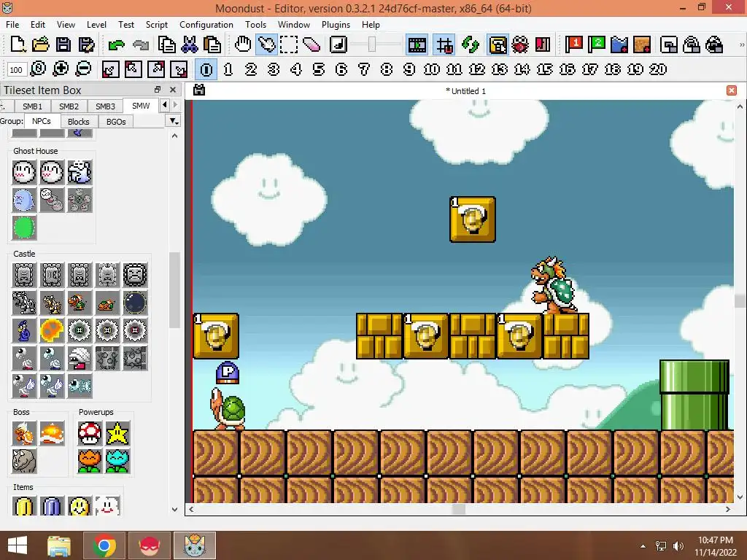Click the Save As floppy-with-pencil icon
The image size is (747, 560).
coord(86,44)
